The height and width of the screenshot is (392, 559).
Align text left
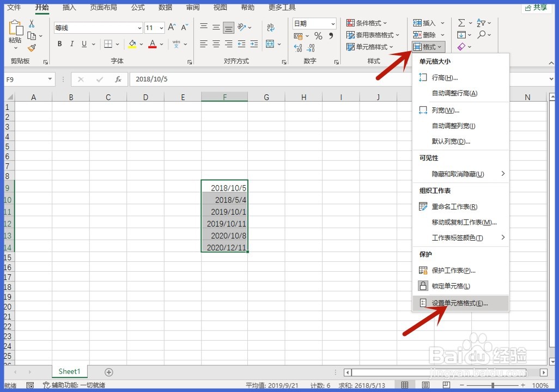204,44
